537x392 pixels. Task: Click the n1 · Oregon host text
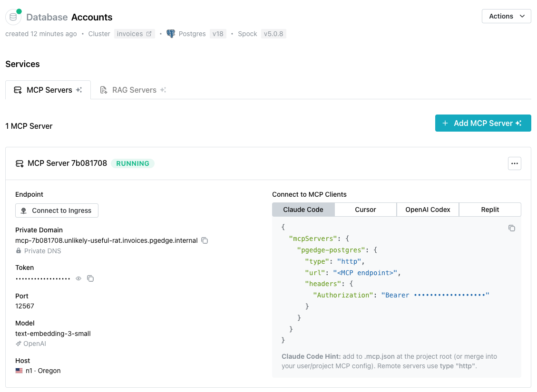pyautogui.click(x=43, y=371)
